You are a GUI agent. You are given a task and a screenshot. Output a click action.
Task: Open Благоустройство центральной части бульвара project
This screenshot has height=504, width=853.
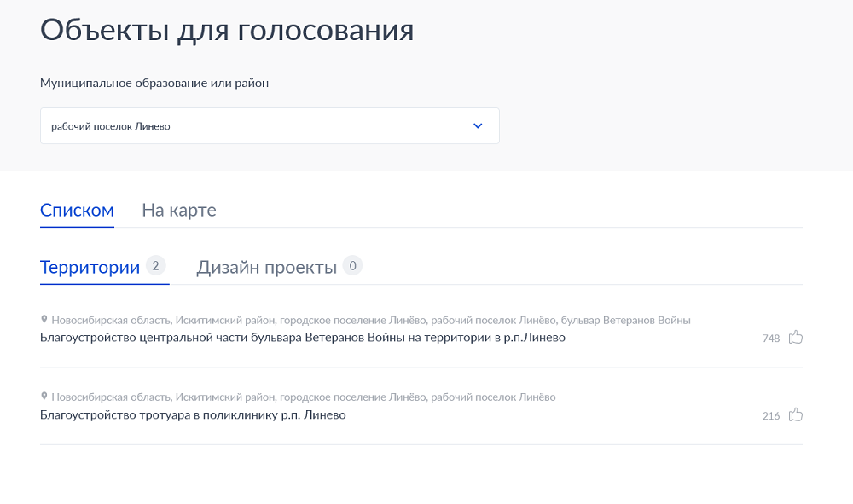click(303, 338)
